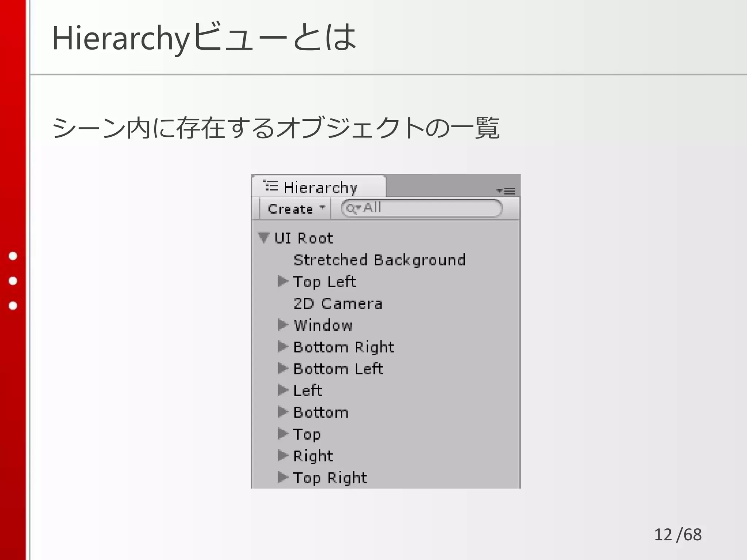This screenshot has width=747, height=560.
Task: Select the Top Left object label
Action: coord(324,282)
